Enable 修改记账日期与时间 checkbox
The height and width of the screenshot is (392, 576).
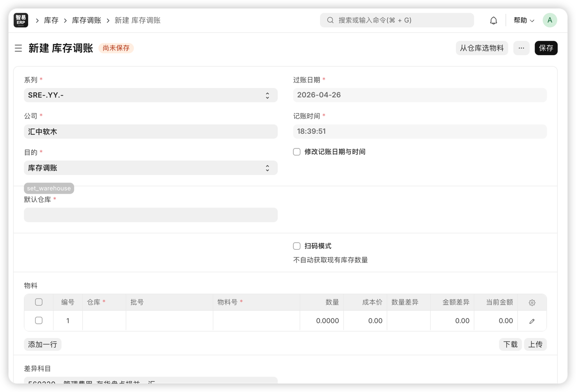tap(297, 152)
